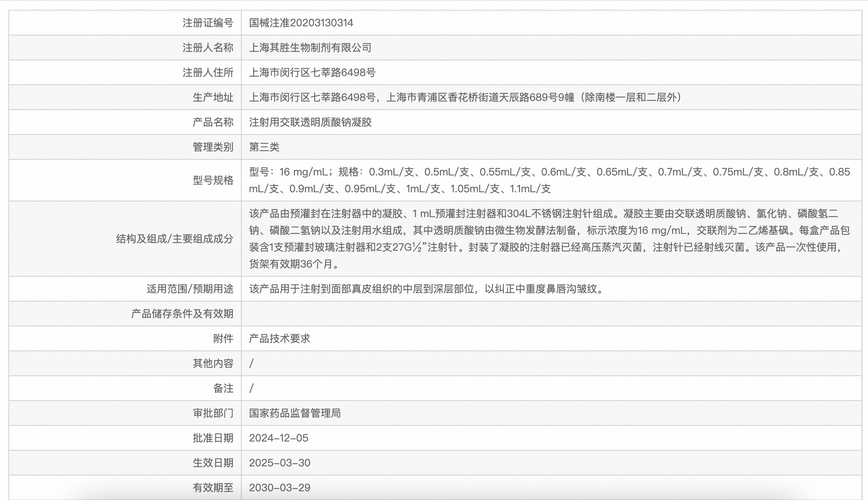Click approval date 2024-12-05
Screen dimensions: 868x500
click(x=279, y=438)
